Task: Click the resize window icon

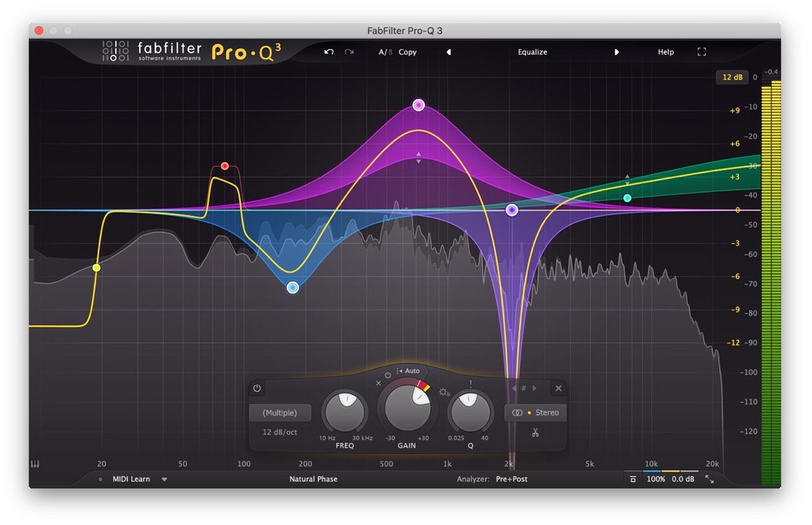Action: click(709, 479)
